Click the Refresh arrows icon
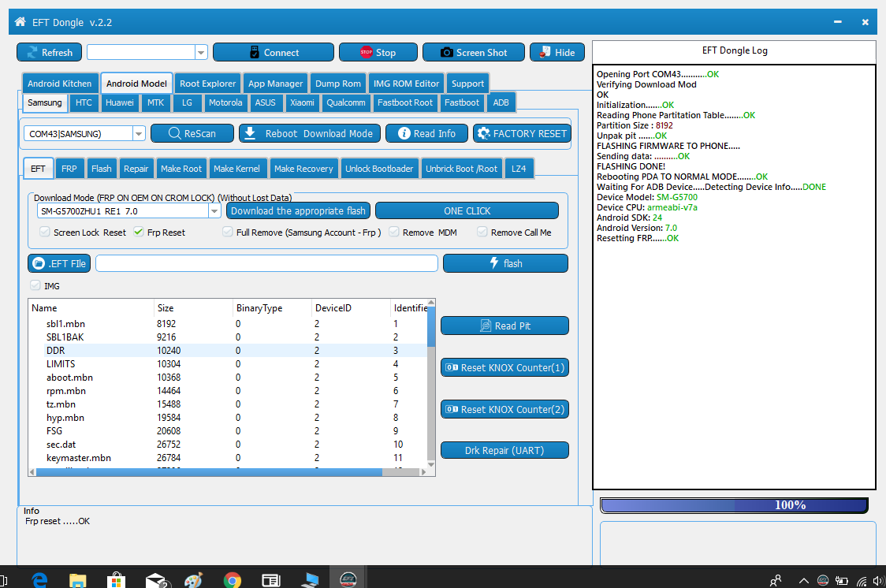The width and height of the screenshot is (886, 588). [32, 52]
